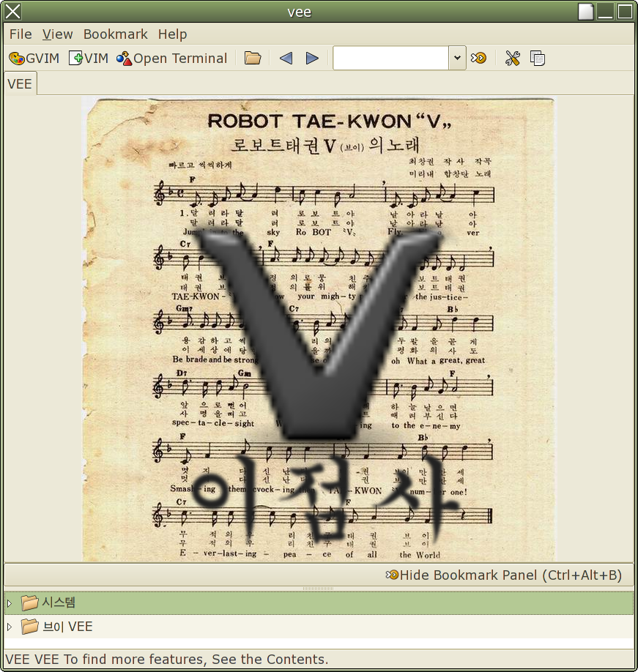Click the open folder icon
This screenshot has height=672, width=638.
click(253, 59)
